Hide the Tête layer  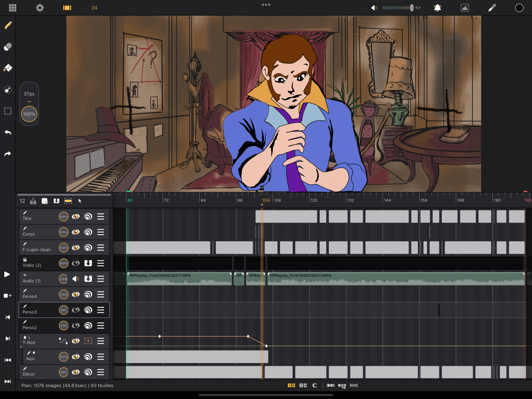76,217
